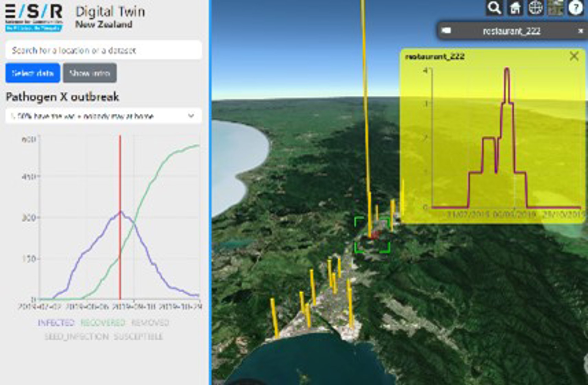This screenshot has width=588, height=385.
Task: Open the navigation help question mark
Action: coord(576,8)
